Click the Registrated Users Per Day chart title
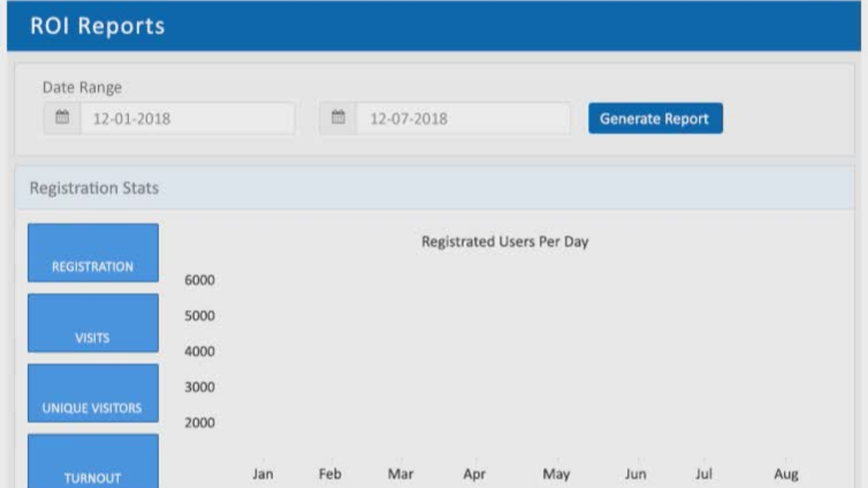Image resolution: width=868 pixels, height=488 pixels. click(505, 242)
